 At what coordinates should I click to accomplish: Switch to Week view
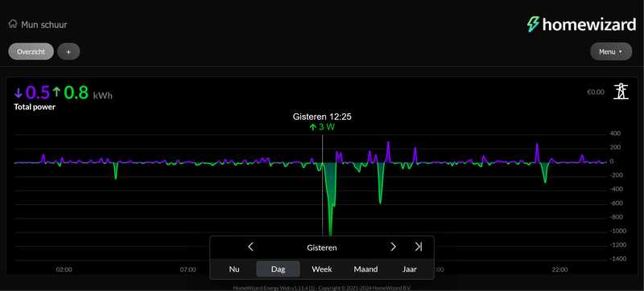point(322,269)
